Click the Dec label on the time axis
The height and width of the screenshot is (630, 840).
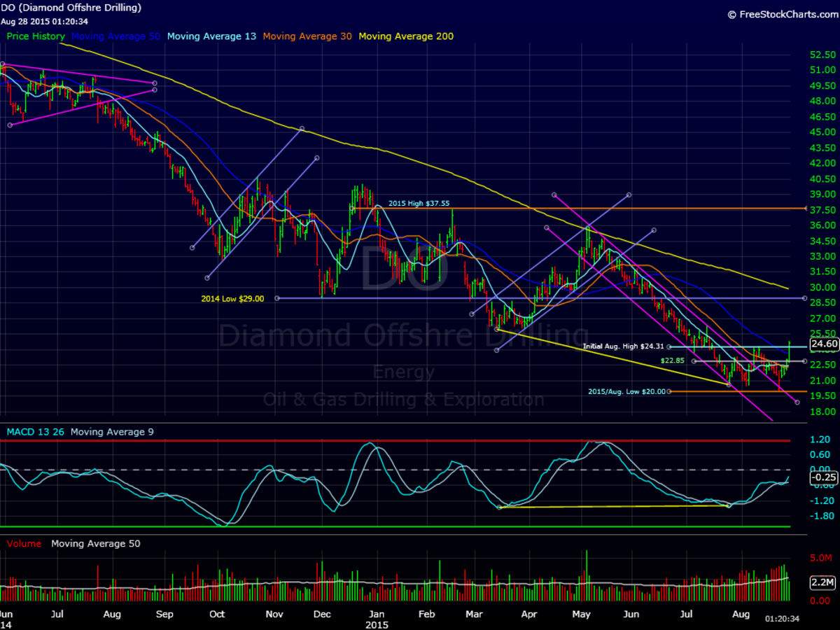click(x=322, y=614)
